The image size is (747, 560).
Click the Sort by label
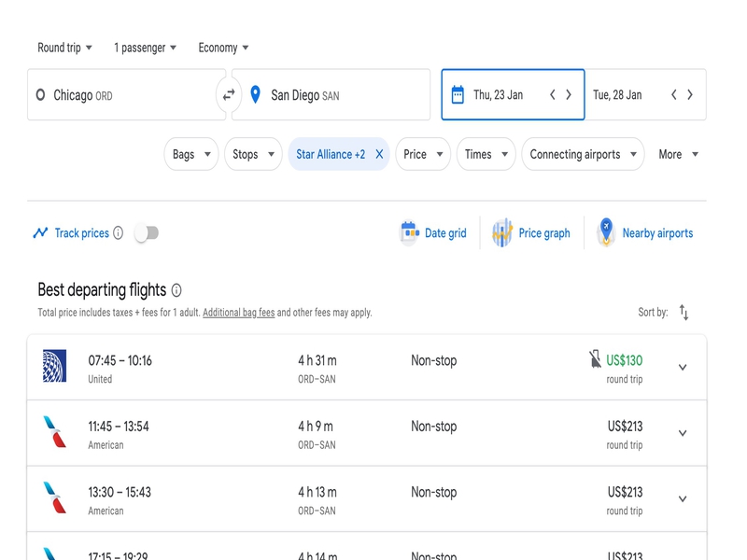click(x=653, y=313)
